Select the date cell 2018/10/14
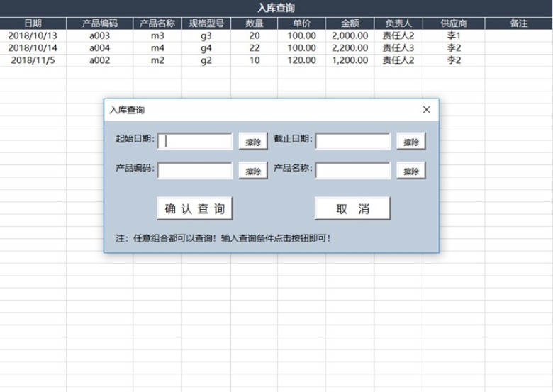This screenshot has width=553, height=392. 33,48
